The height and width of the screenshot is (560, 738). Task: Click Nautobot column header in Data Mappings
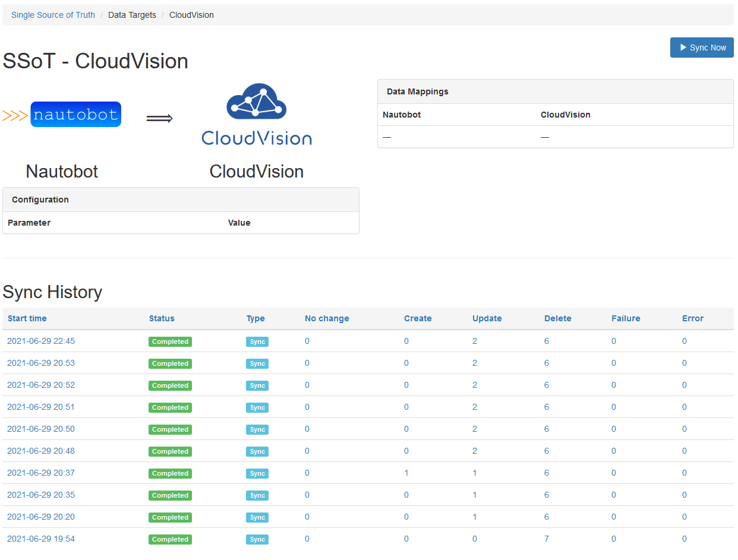pyautogui.click(x=402, y=115)
